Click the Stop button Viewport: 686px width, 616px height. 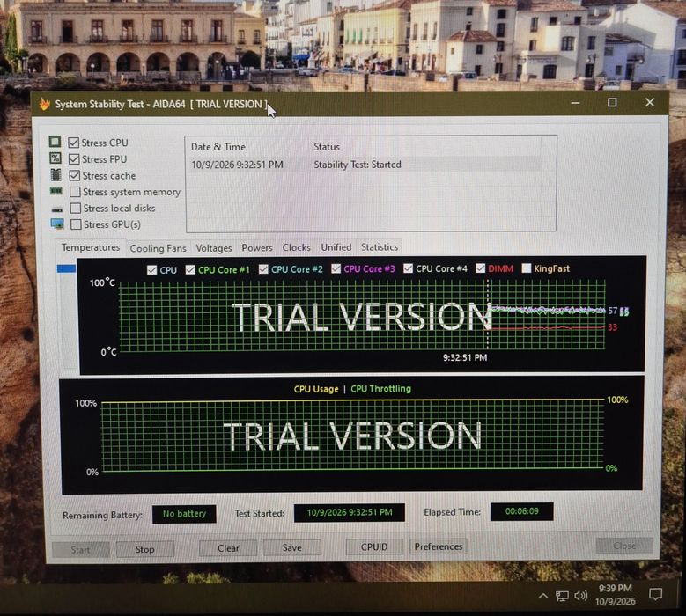coord(144,549)
